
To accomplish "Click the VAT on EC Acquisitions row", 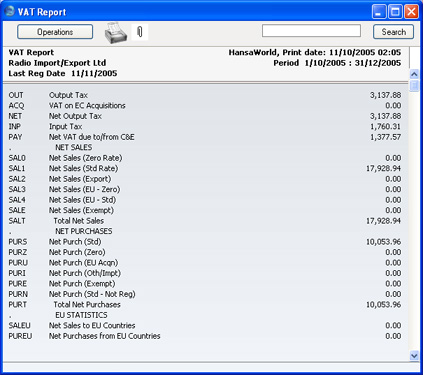I will (x=205, y=106).
